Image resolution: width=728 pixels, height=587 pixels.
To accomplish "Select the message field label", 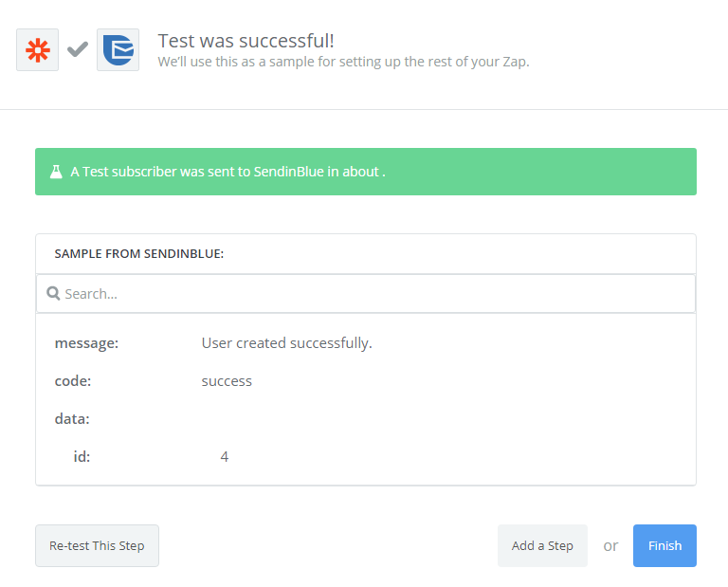I will tap(86, 343).
